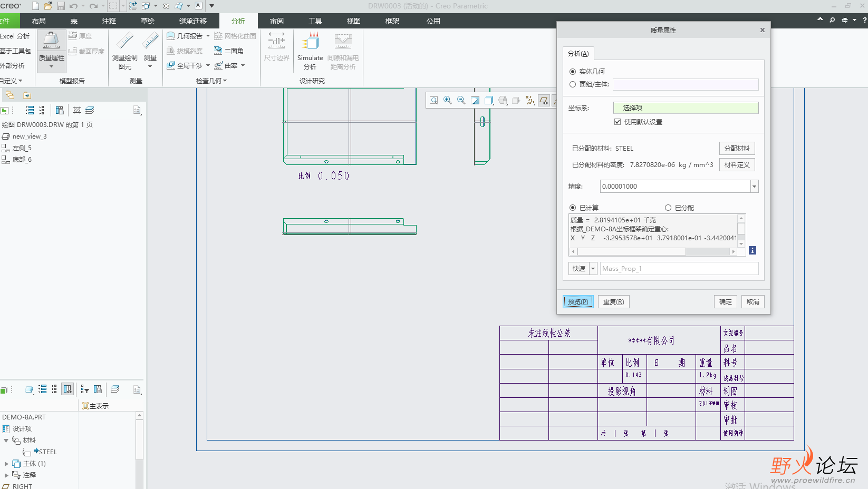The width and height of the screenshot is (868, 489).
Task: Expand the 注释 tree node in model tree
Action: [6, 475]
